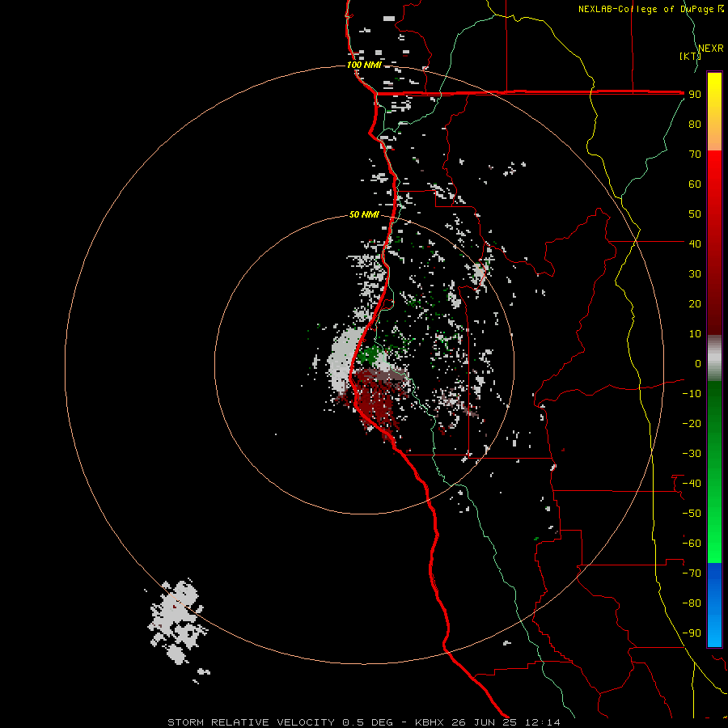Image resolution: width=728 pixels, height=728 pixels.
Task: Click the positive '80' scale value
Action: [x=695, y=124]
